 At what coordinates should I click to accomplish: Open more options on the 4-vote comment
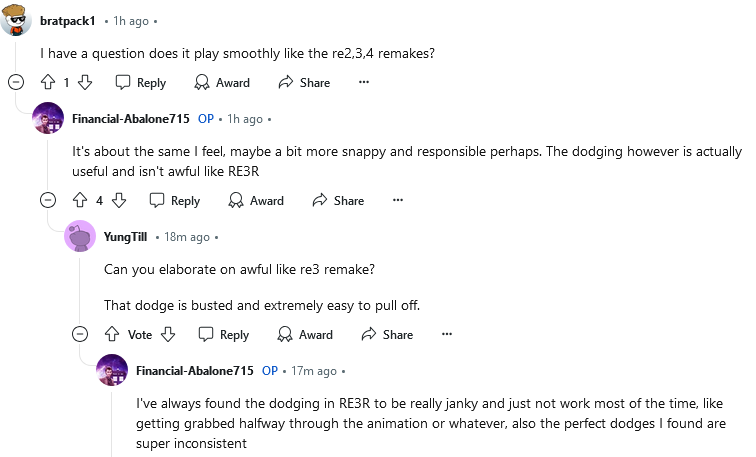(398, 200)
